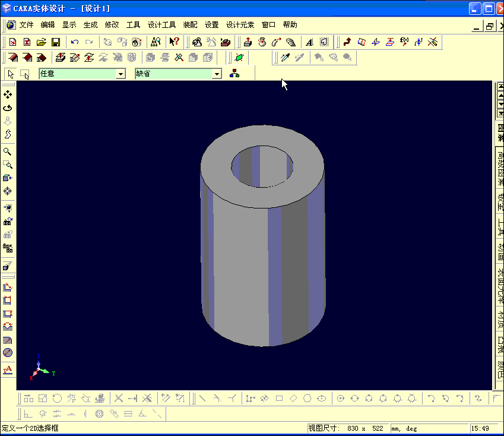Click the target point crosshair icon

point(8,191)
